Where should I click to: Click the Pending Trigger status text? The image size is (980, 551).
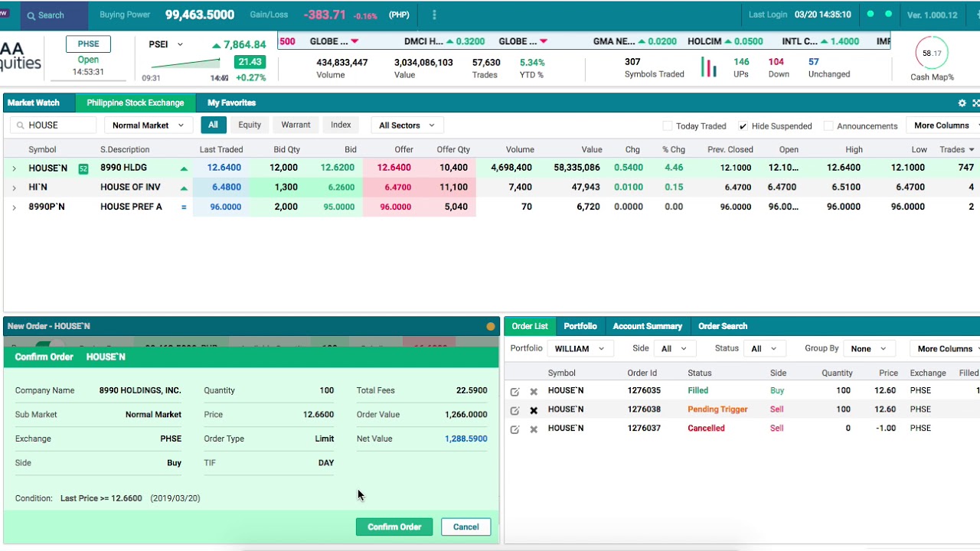[x=717, y=409]
